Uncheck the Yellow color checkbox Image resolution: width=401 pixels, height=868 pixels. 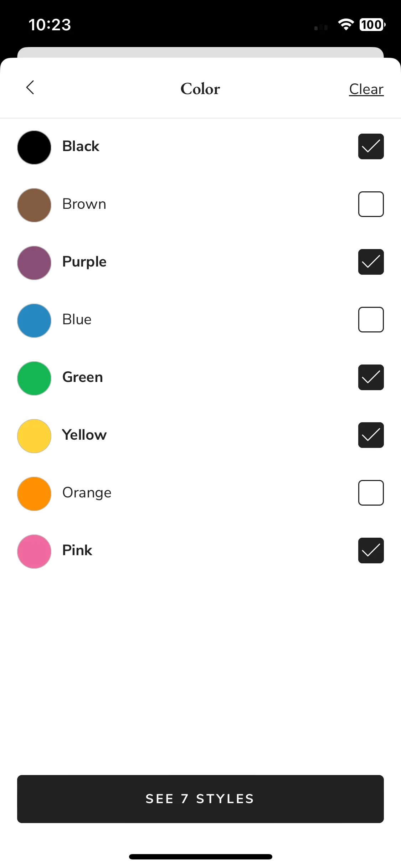[x=371, y=435]
